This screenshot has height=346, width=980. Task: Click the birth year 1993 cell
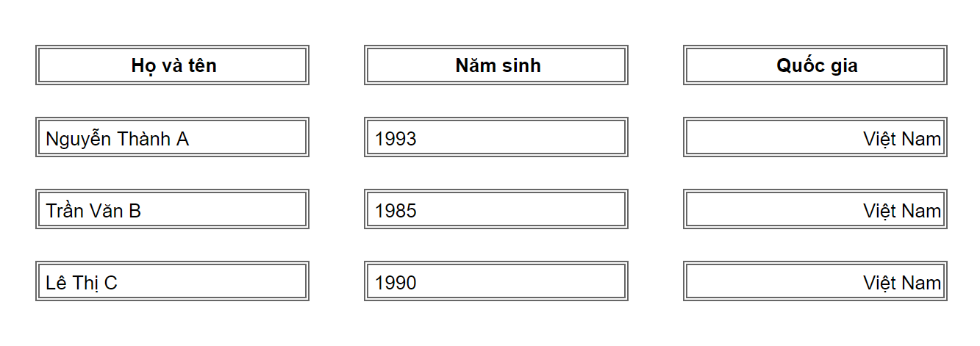click(x=496, y=137)
